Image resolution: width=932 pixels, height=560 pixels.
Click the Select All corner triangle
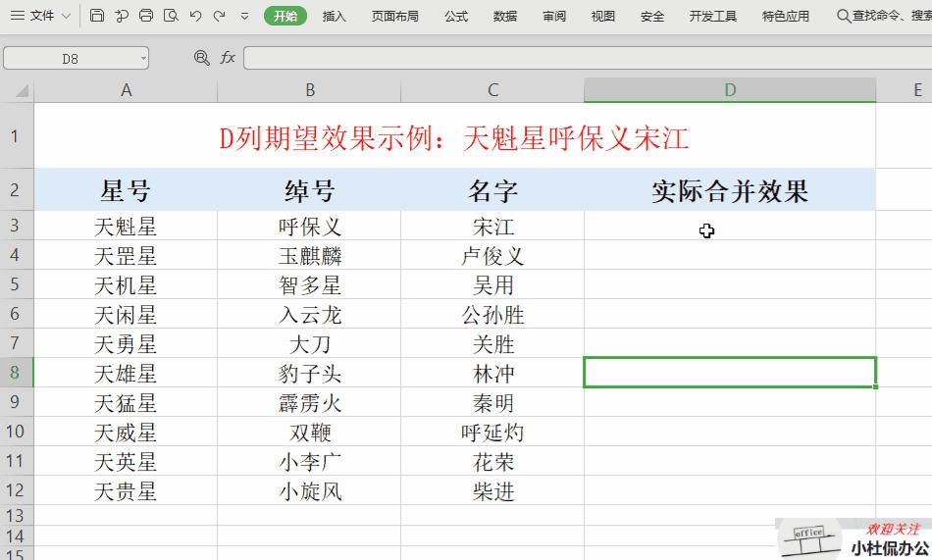coord(22,90)
